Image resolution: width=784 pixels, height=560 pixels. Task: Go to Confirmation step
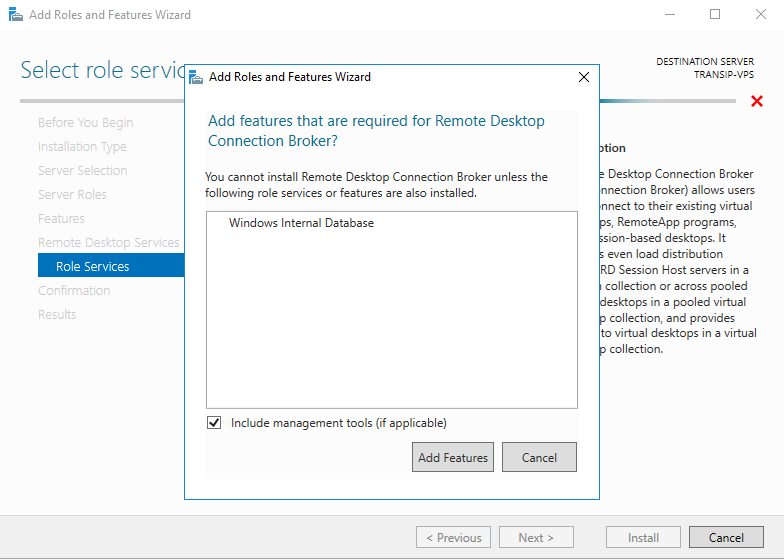[74, 290]
